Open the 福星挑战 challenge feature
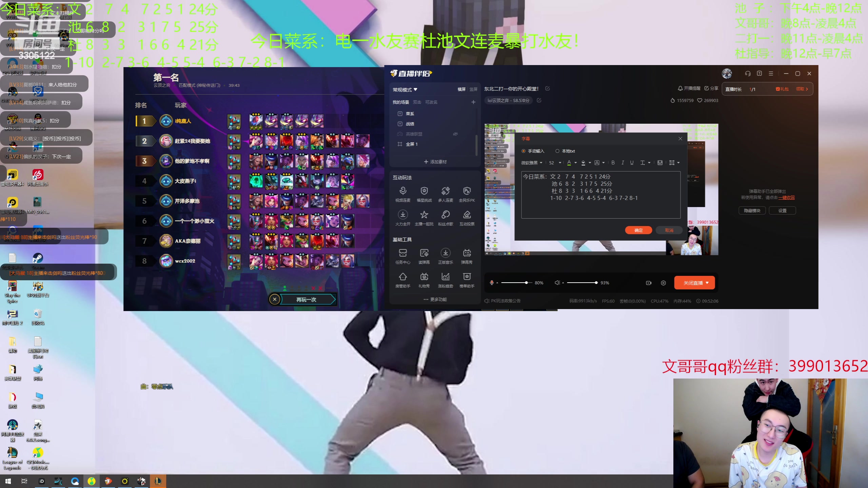This screenshot has width=868, height=488. 424,194
